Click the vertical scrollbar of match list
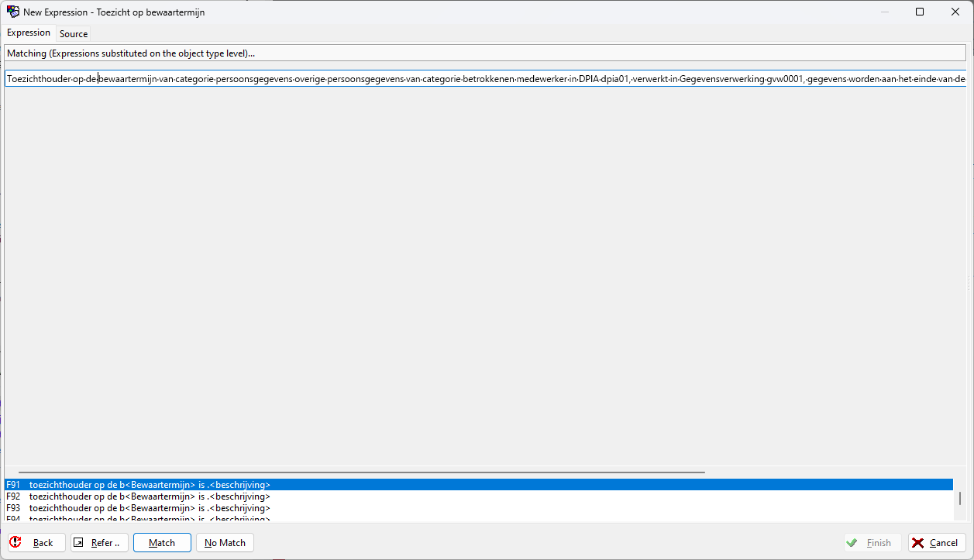This screenshot has height=560, width=974. [959, 498]
